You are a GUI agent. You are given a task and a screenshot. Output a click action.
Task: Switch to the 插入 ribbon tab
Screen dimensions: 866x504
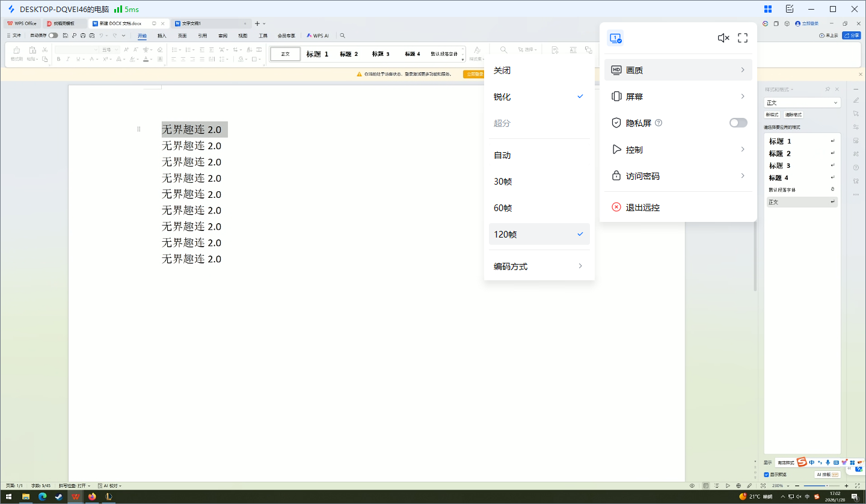coord(162,35)
